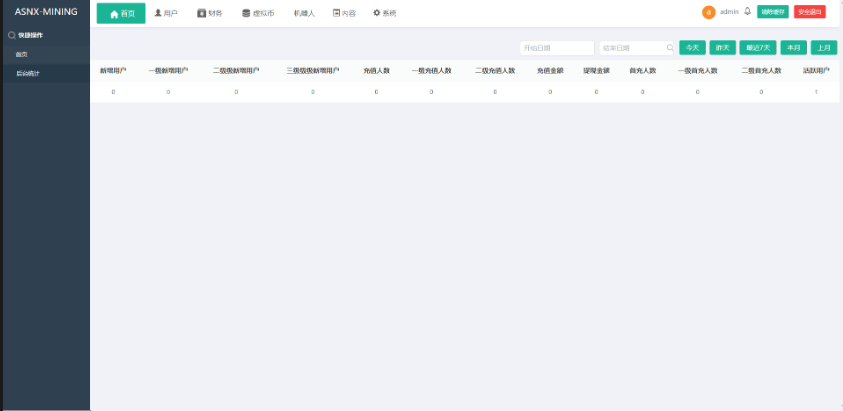This screenshot has width=843, height=411.
Task: Click the red 安全退出 logout button
Action: pyautogui.click(x=810, y=12)
